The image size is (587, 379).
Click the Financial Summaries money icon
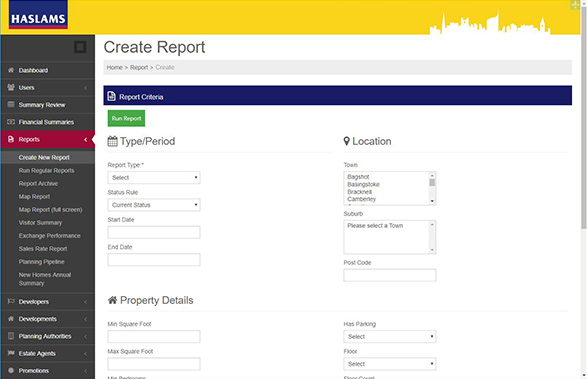(x=11, y=122)
